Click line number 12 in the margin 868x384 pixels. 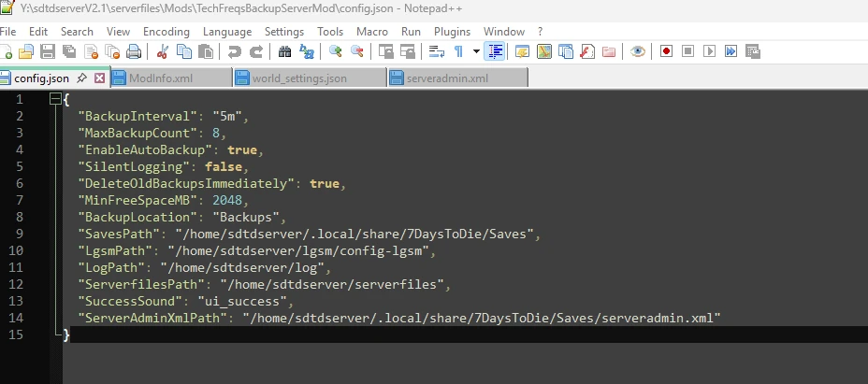[16, 284]
